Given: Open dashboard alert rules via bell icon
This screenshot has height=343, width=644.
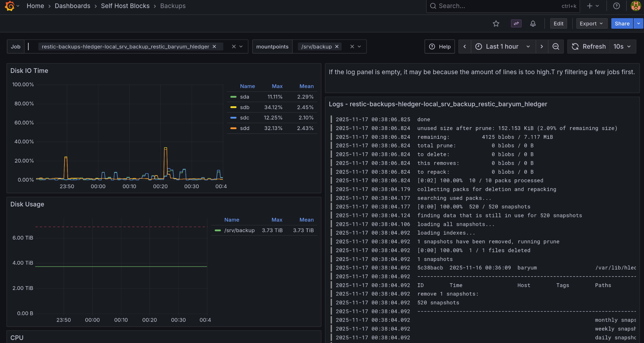Looking at the screenshot, I should (533, 23).
